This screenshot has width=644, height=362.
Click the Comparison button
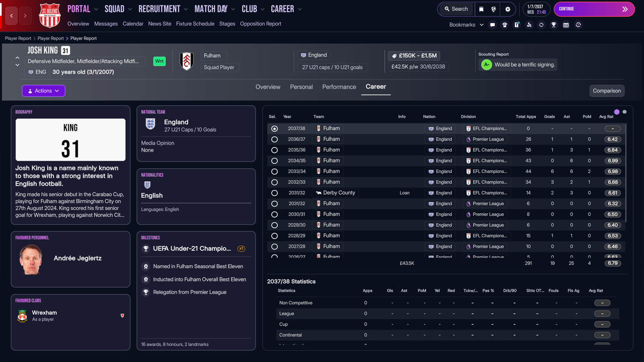coord(607,91)
